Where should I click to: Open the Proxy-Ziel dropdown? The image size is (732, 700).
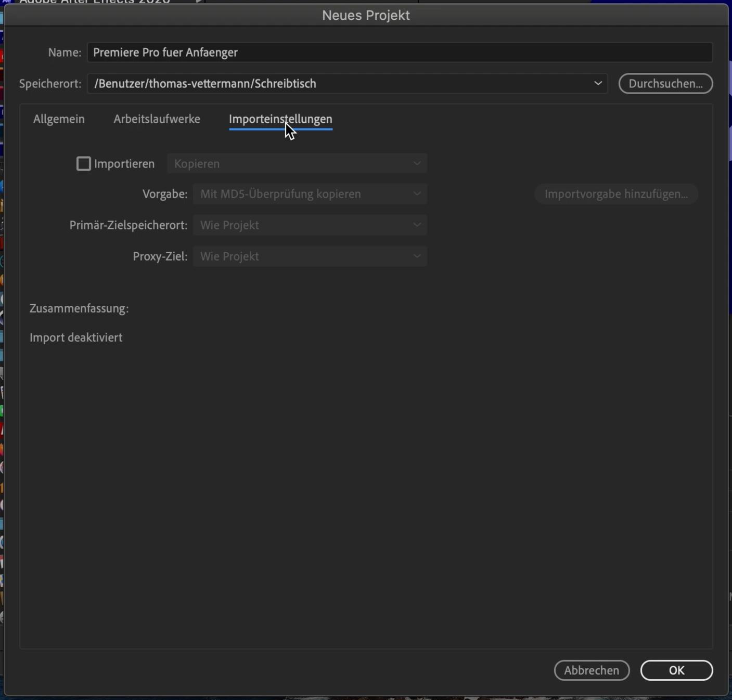pos(310,256)
